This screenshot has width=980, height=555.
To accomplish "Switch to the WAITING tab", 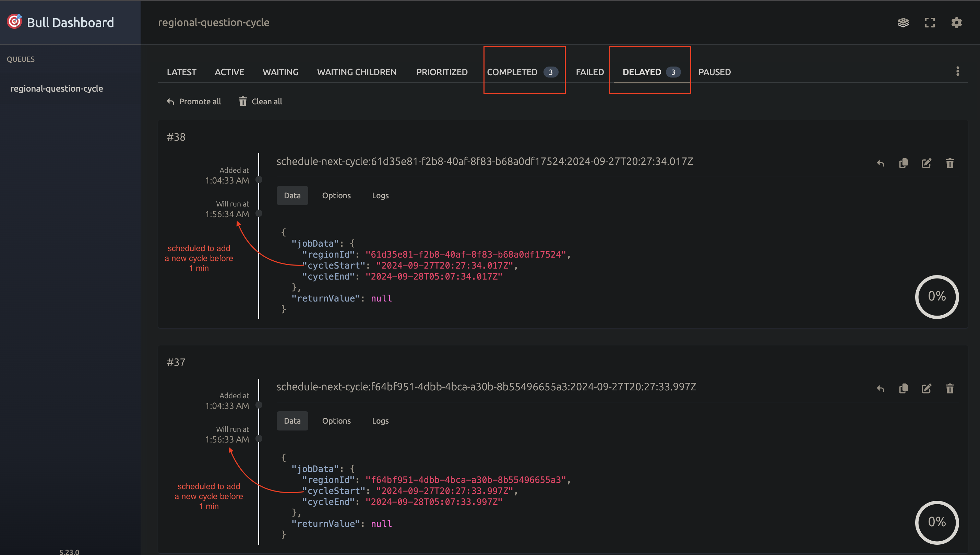I will [280, 72].
